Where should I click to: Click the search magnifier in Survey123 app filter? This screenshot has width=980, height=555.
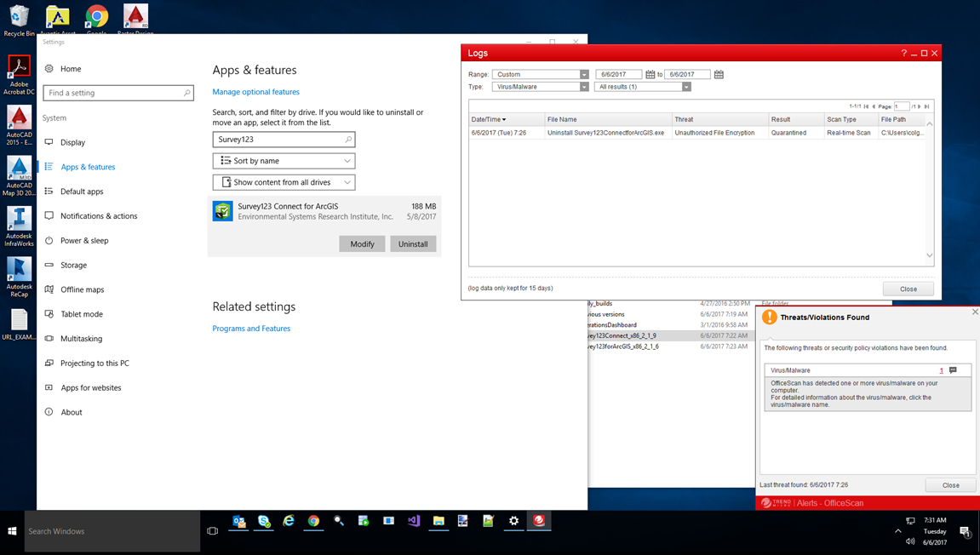click(x=348, y=140)
